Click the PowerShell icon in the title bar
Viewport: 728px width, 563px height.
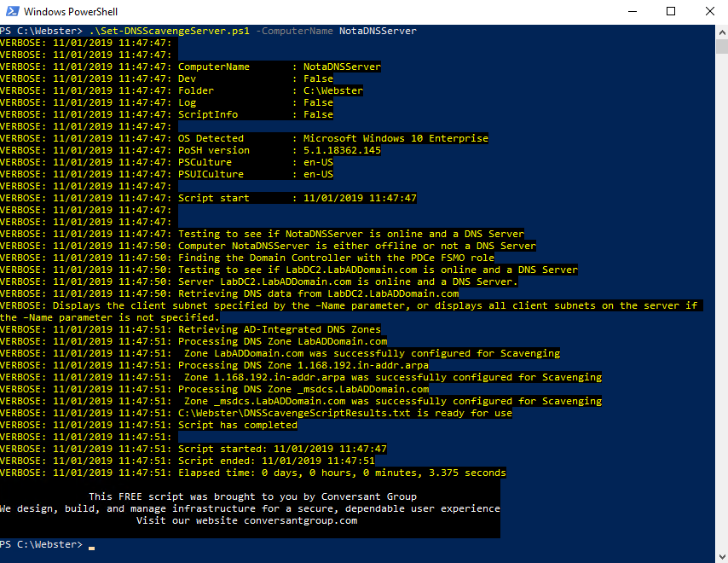pos(12,12)
